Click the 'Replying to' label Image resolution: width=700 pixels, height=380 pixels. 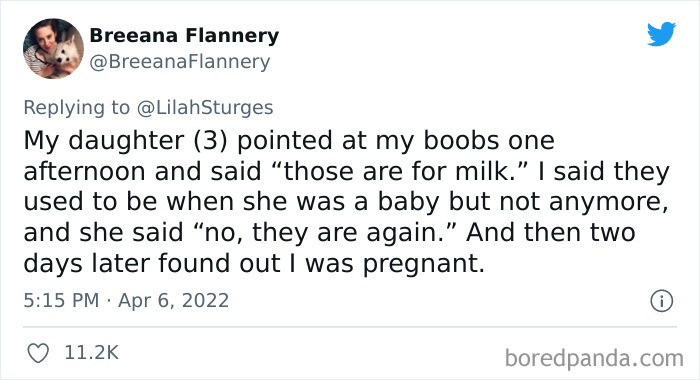pos(76,108)
